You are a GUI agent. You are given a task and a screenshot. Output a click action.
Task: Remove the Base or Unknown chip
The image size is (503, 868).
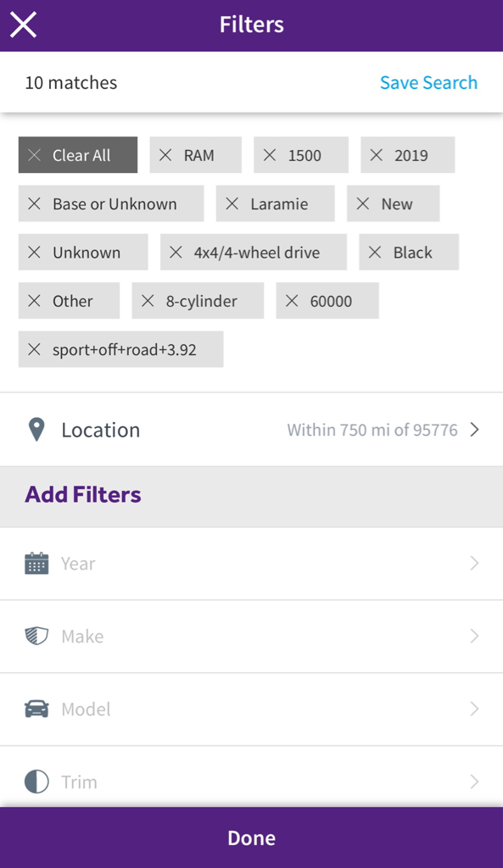(111, 203)
